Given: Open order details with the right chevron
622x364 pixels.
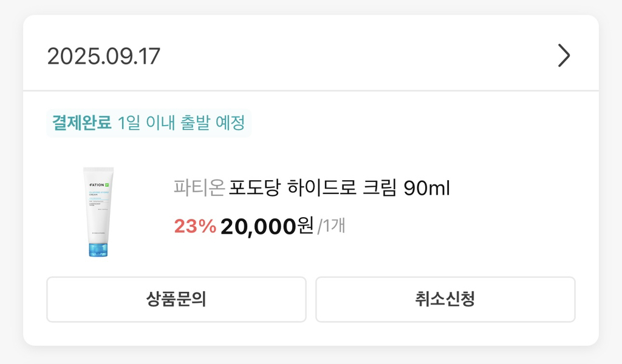Looking at the screenshot, I should coord(564,56).
